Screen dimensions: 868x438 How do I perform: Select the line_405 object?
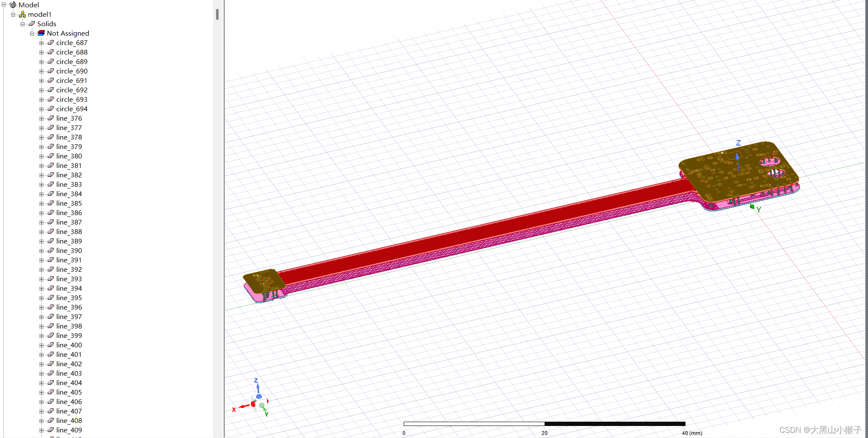click(69, 392)
